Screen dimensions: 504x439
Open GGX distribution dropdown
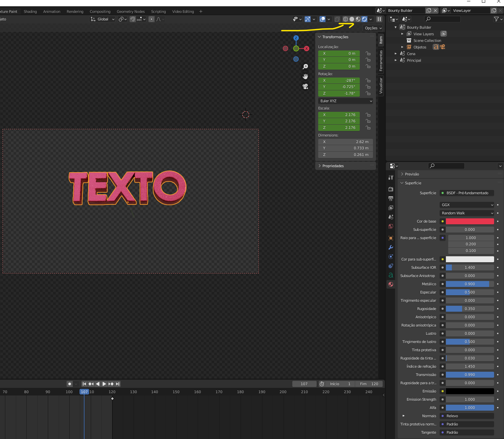467,205
